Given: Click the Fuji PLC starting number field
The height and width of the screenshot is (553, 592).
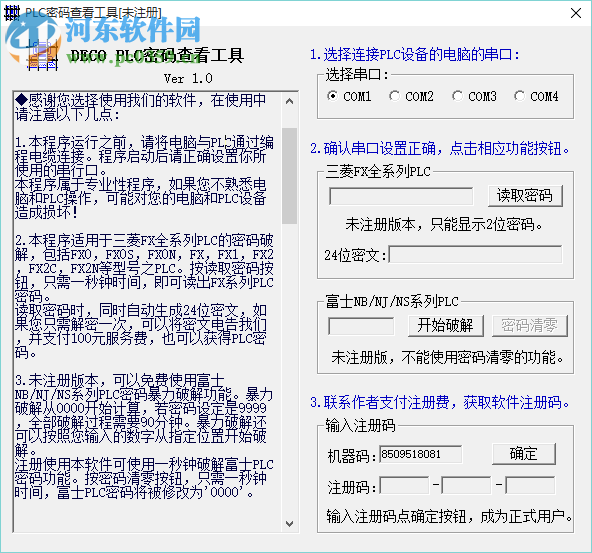Looking at the screenshot, I should pos(361,326).
